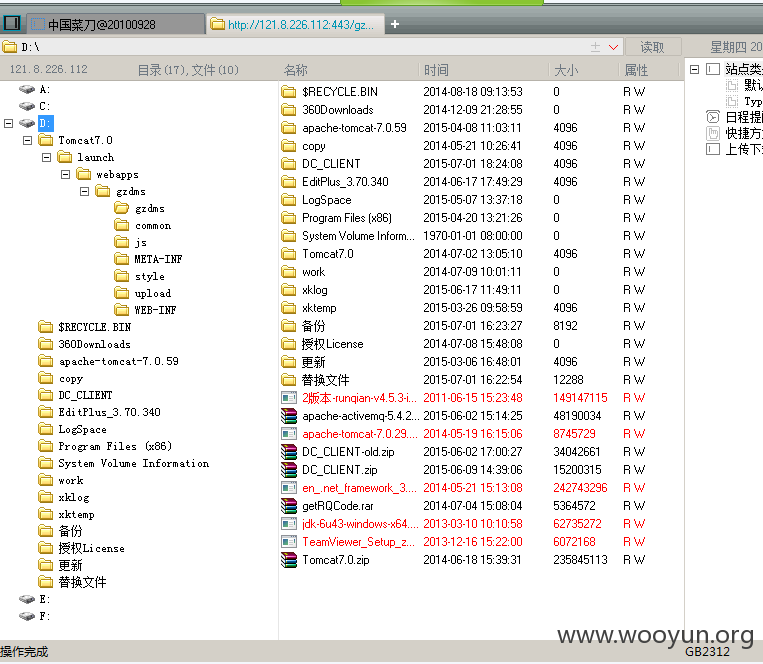
Task: Open $RECYCLE.BIN folder icon in file list
Action: pos(289,91)
